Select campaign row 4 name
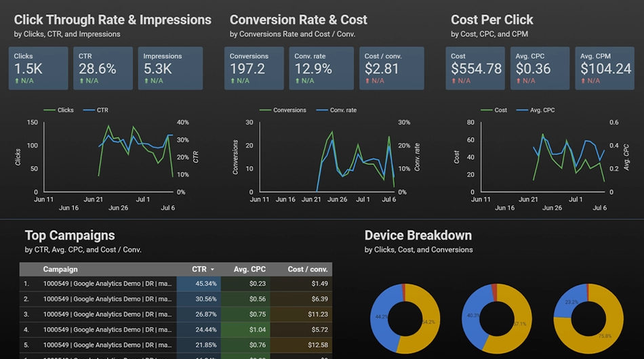 (108, 329)
